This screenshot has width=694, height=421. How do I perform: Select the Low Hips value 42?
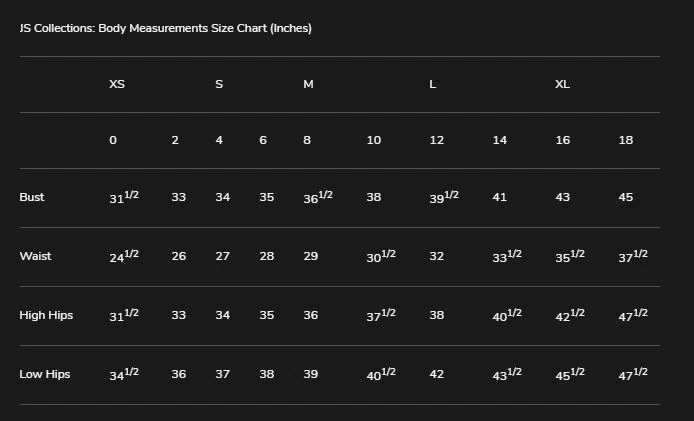(436, 374)
